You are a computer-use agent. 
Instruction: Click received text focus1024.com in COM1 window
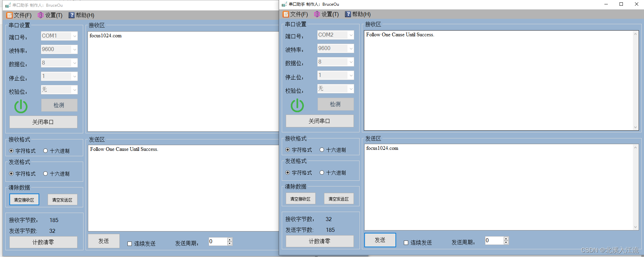pyautogui.click(x=106, y=36)
